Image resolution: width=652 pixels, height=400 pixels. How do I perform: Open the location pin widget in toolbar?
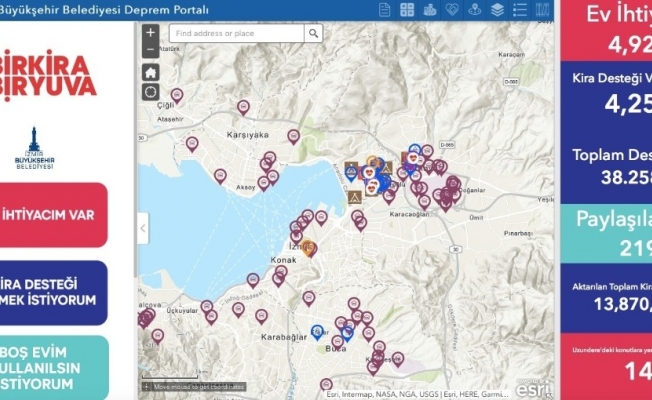[x=475, y=10]
